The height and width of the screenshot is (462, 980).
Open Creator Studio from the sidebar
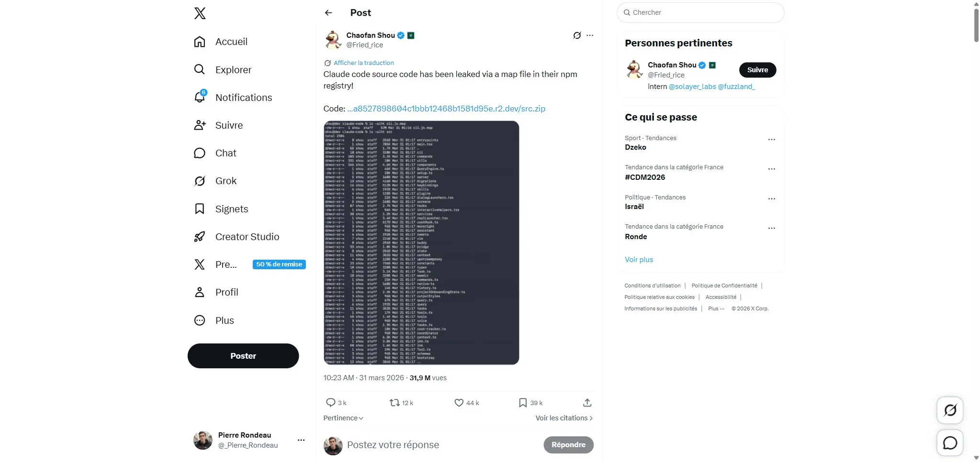(x=247, y=236)
